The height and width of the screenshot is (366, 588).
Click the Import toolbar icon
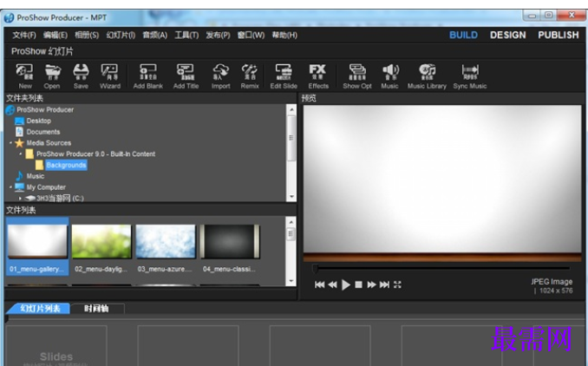(220, 76)
